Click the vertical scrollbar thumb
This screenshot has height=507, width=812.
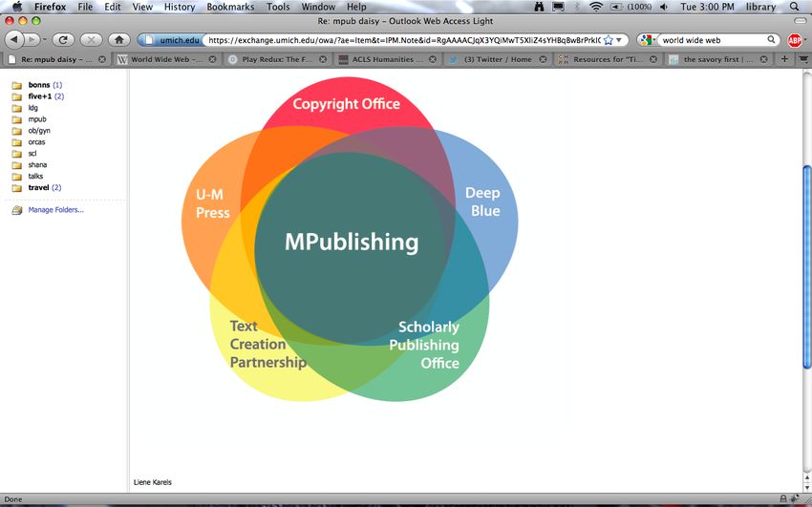coord(807,267)
